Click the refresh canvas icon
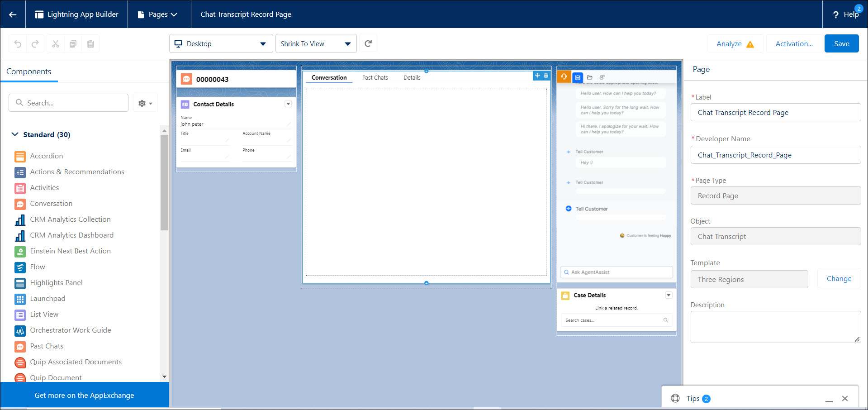The height and width of the screenshot is (410, 868). 368,43
